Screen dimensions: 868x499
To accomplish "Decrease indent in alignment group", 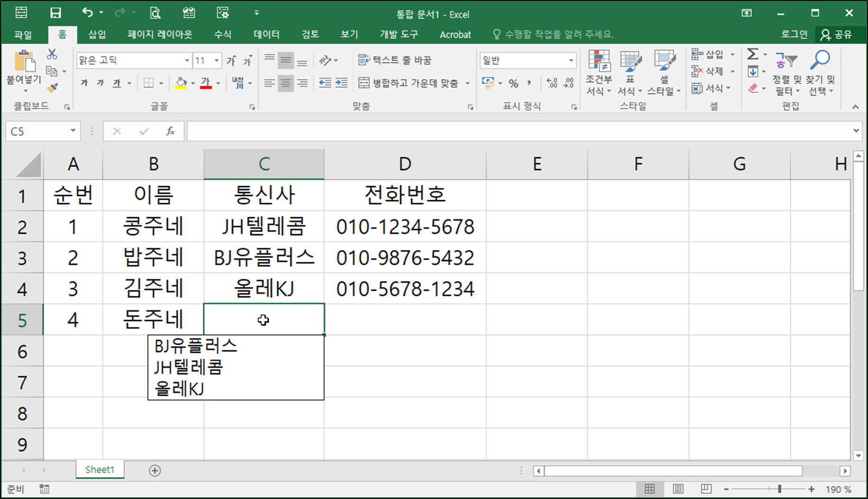I will [325, 83].
